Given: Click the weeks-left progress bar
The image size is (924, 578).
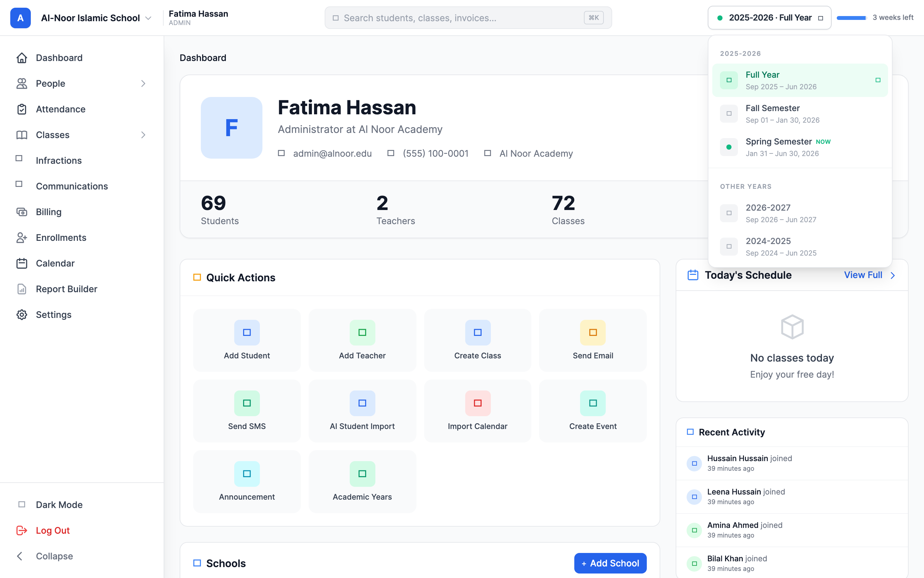Looking at the screenshot, I should [x=851, y=18].
